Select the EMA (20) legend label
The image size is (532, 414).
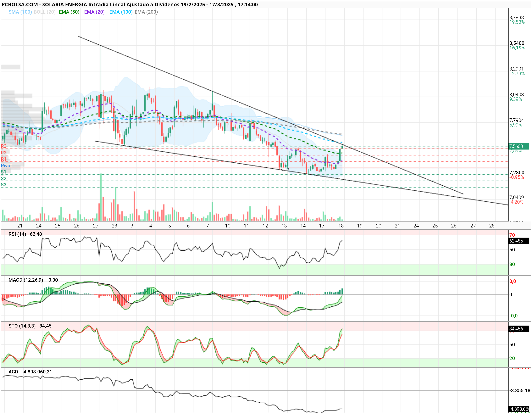point(94,12)
